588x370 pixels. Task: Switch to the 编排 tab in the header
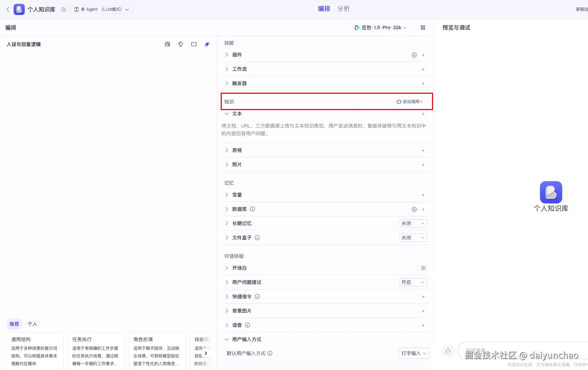tap(324, 9)
